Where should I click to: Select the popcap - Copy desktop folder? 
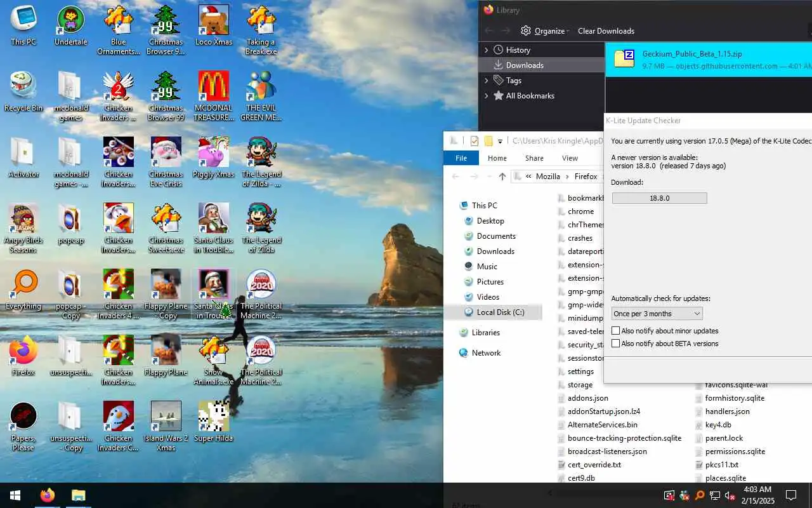(70, 294)
